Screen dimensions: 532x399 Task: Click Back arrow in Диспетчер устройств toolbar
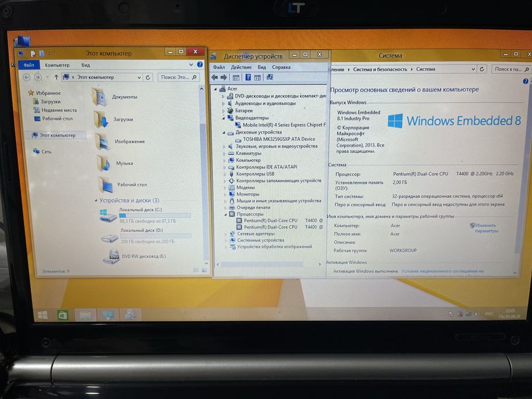[215, 78]
